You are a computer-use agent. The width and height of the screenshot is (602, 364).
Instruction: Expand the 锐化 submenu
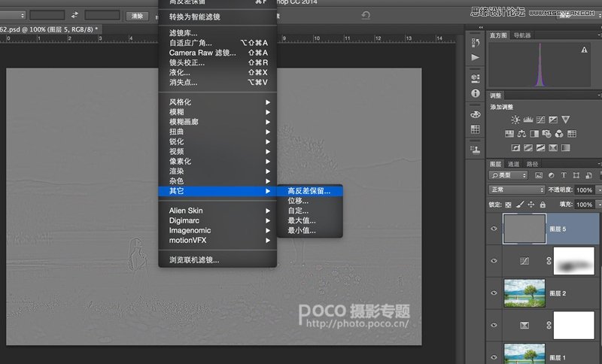(x=217, y=141)
